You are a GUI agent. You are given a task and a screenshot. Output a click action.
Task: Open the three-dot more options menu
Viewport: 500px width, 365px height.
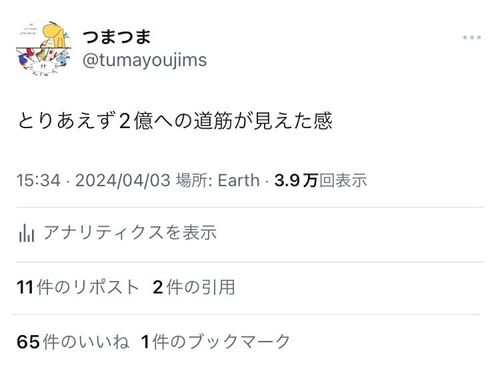point(472,37)
